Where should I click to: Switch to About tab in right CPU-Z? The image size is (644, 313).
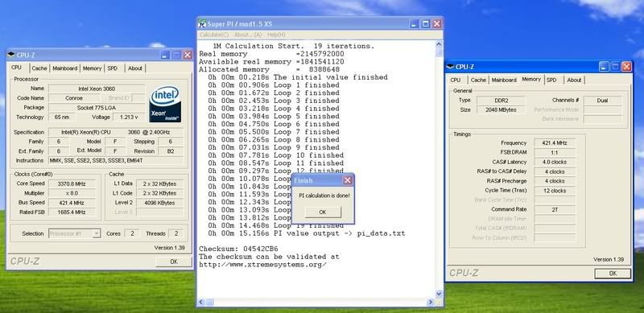tap(574, 80)
